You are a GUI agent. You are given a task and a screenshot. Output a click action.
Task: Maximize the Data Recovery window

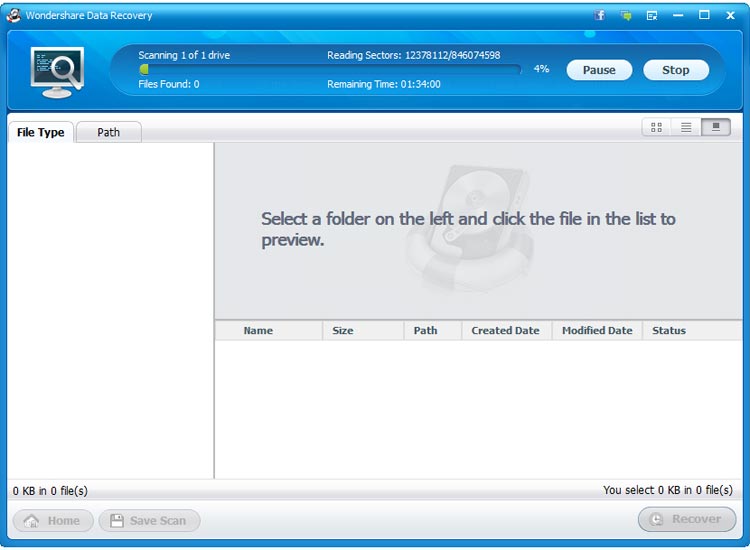click(x=704, y=15)
